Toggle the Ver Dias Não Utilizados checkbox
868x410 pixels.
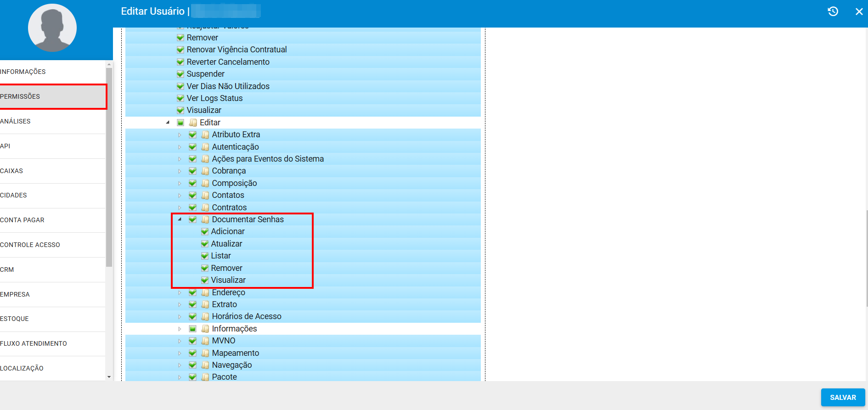click(180, 86)
